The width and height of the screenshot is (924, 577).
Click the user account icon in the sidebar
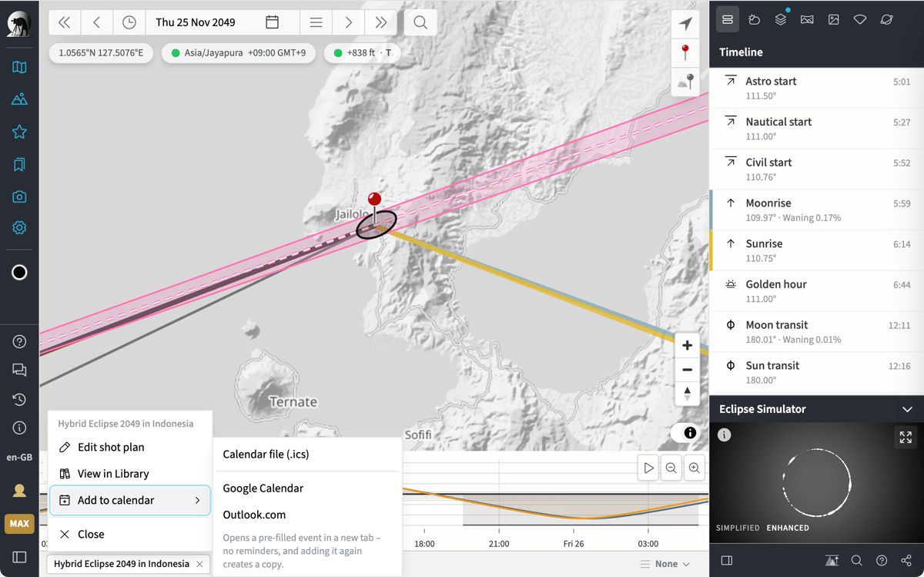[19, 491]
